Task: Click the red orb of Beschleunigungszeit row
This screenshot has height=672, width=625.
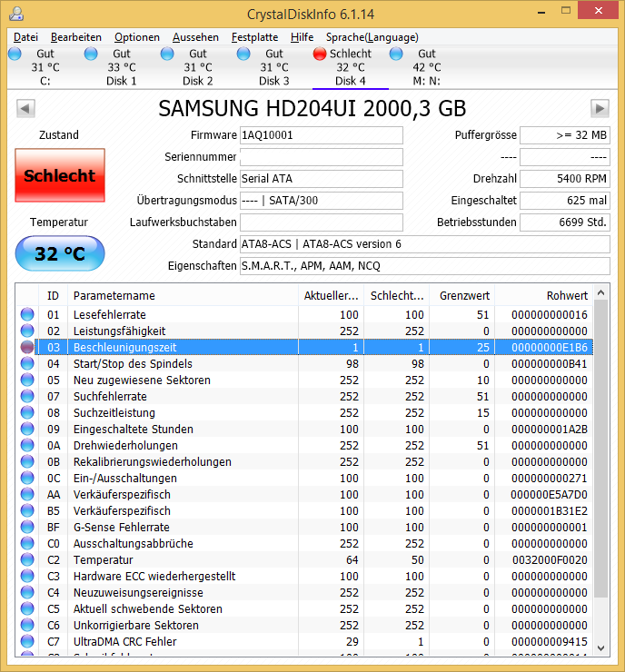Action: (x=27, y=347)
